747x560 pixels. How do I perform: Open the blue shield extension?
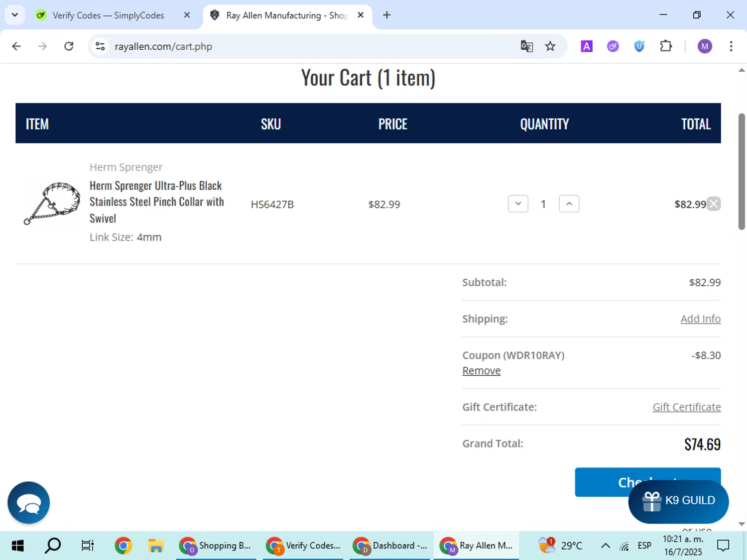639,46
